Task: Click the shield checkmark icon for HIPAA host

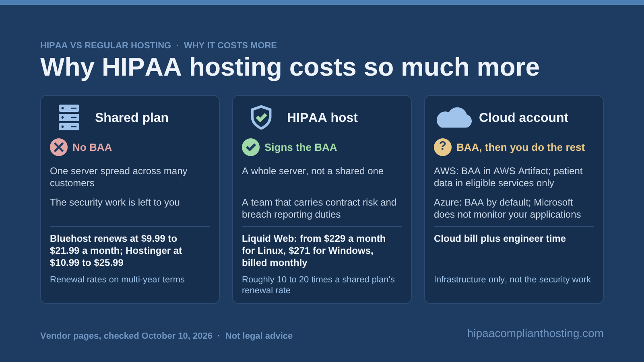Action: [x=261, y=117]
